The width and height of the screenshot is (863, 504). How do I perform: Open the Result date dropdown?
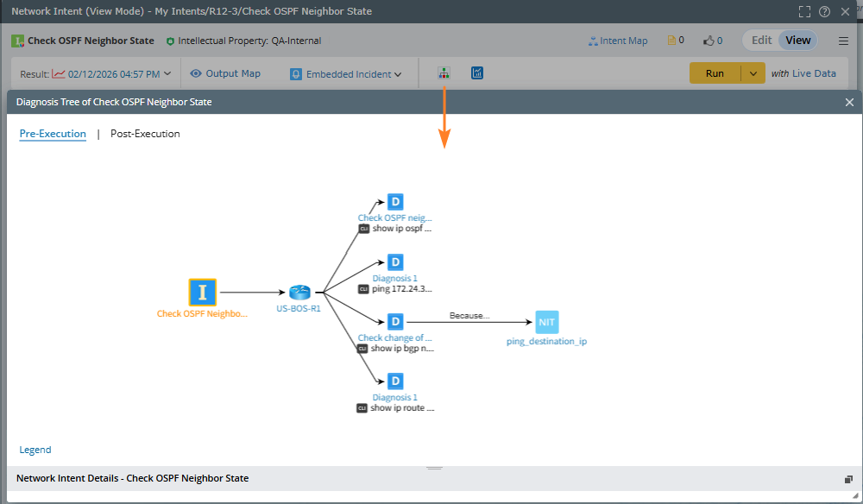coord(168,73)
